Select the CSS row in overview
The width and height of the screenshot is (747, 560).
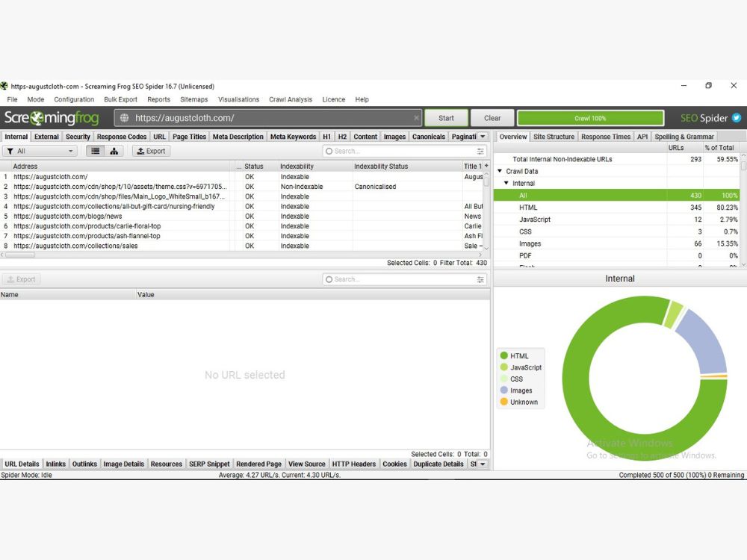[x=616, y=231]
